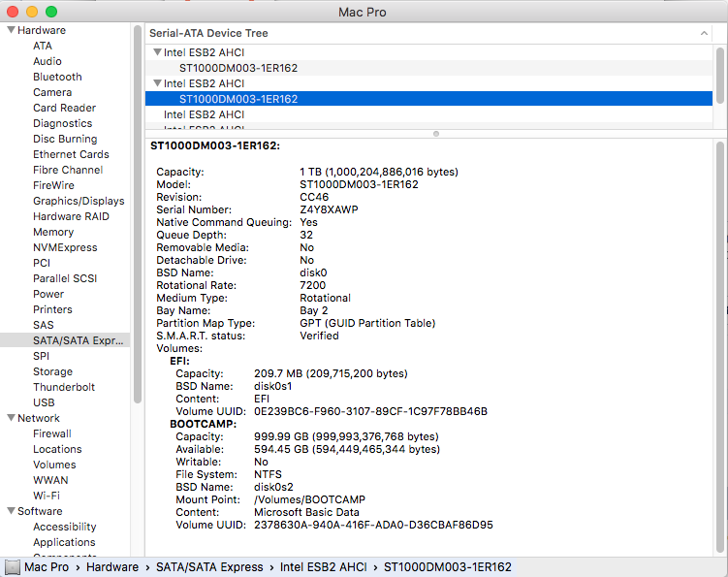Select SPI in the sidebar
Viewport: 728px width, 577px height.
[41, 356]
